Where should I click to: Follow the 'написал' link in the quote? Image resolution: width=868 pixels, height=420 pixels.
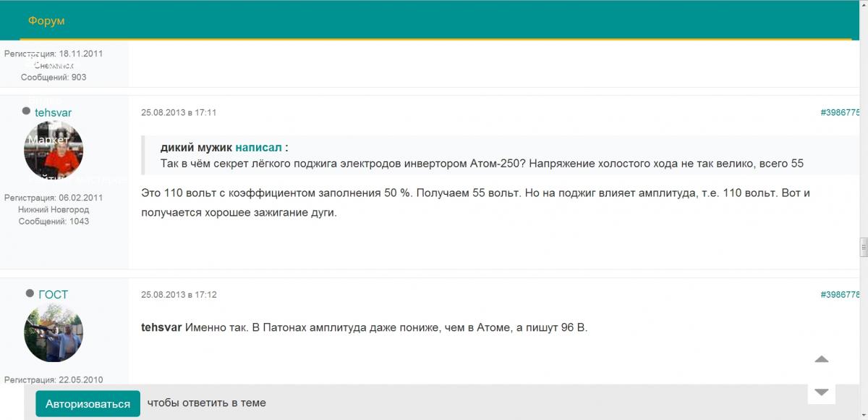pyautogui.click(x=259, y=147)
